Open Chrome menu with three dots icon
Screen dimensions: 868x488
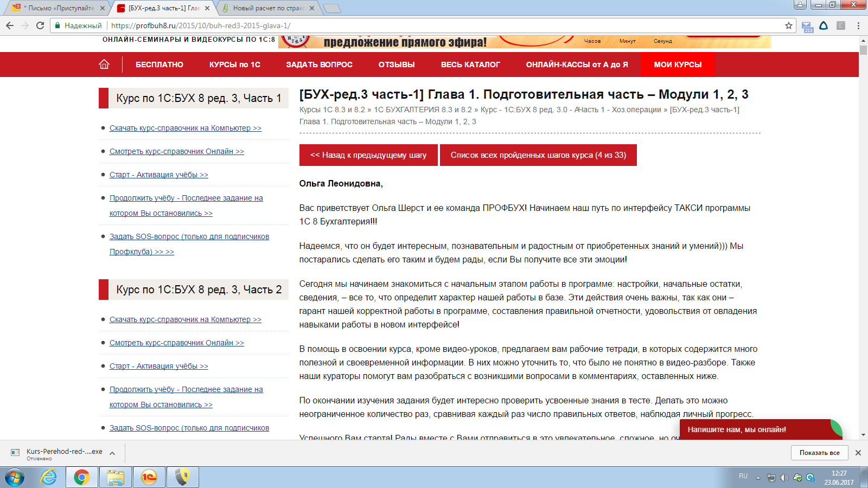(x=858, y=25)
